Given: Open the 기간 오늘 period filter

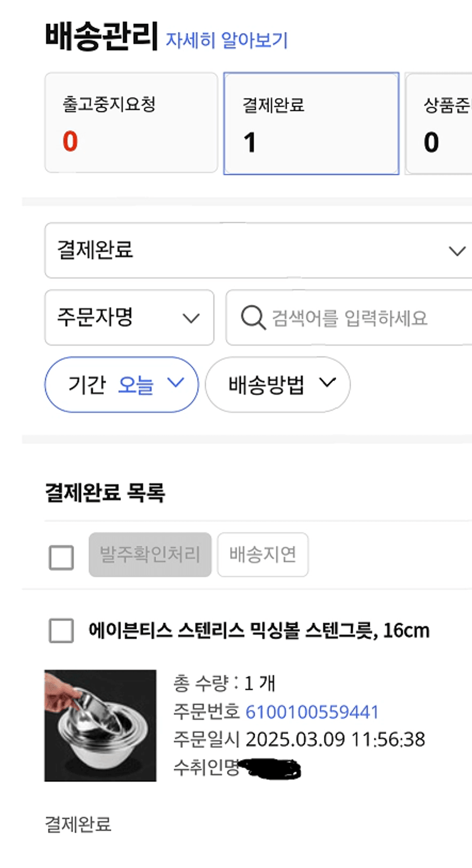Looking at the screenshot, I should (x=121, y=384).
